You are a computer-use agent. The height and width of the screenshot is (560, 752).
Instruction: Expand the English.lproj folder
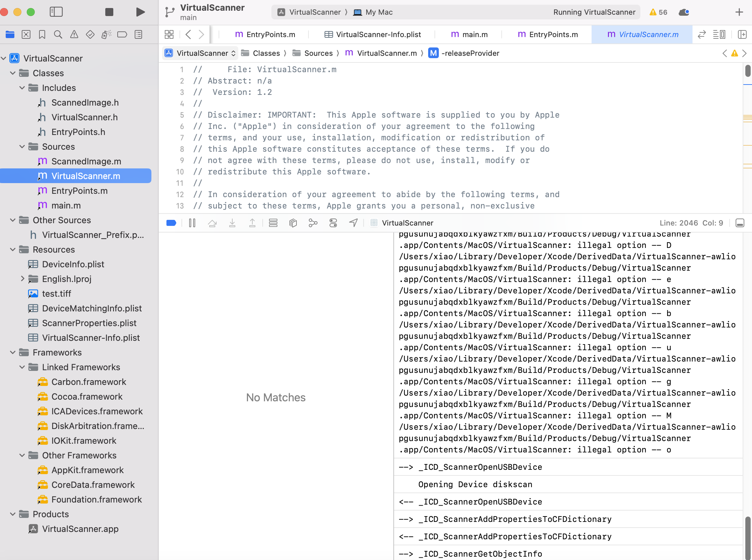22,279
